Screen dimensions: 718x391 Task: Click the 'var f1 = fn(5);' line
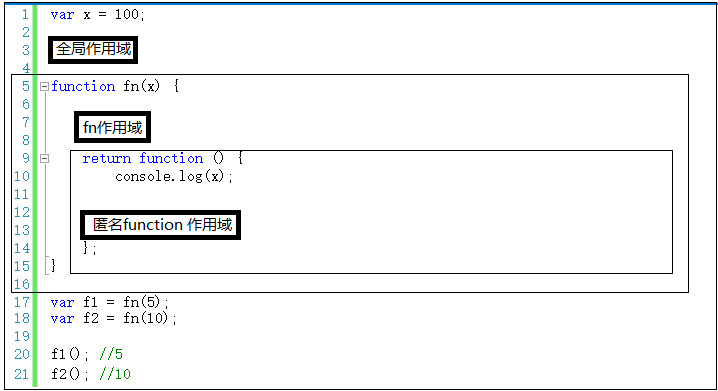(x=110, y=302)
